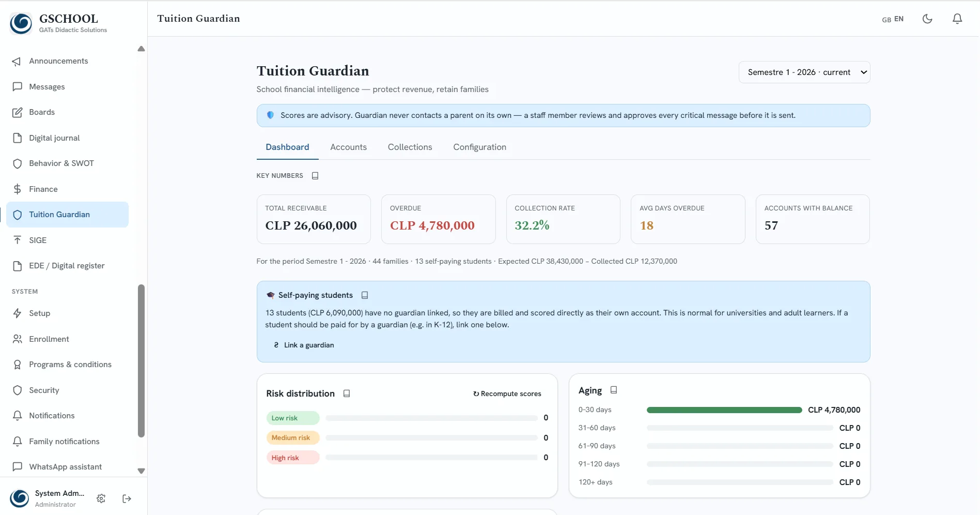Click the Medium risk badge
Screen dimensions: 980x515
click(x=292, y=438)
